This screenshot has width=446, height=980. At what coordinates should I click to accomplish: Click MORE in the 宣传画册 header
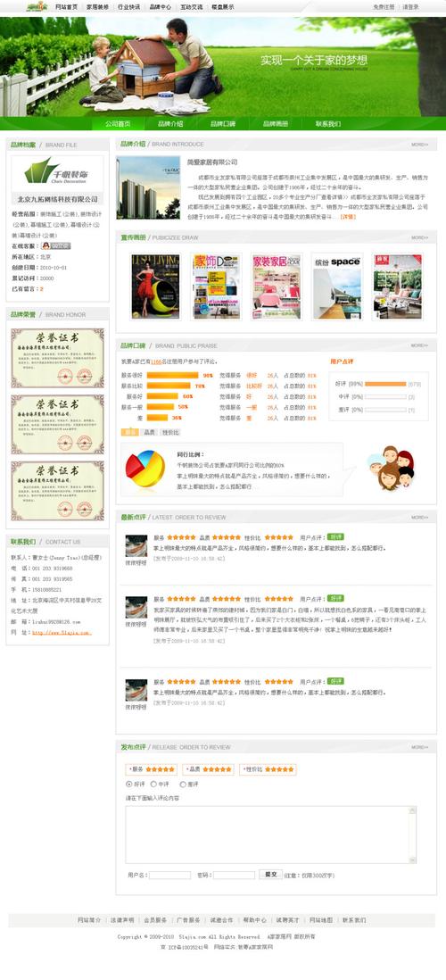420,237
